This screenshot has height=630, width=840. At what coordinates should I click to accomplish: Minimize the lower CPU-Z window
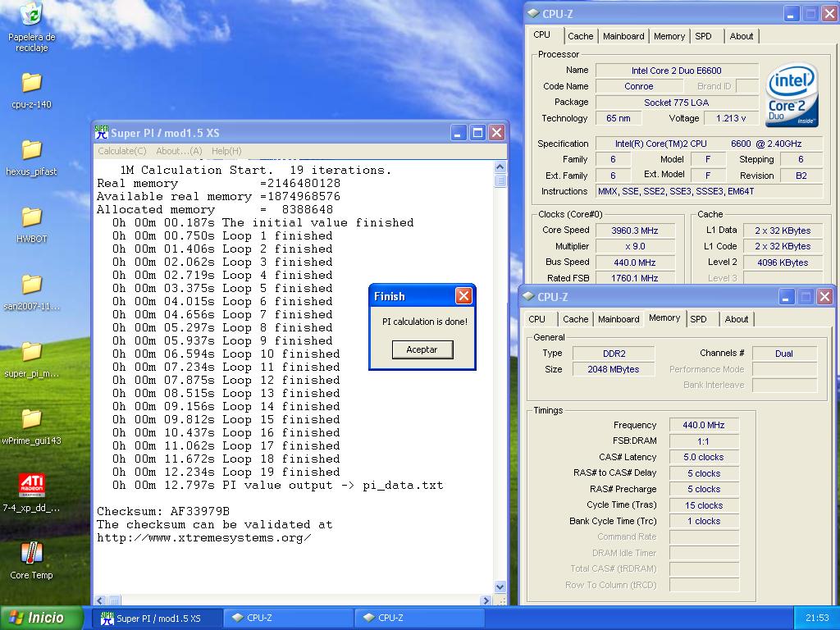coord(787,296)
